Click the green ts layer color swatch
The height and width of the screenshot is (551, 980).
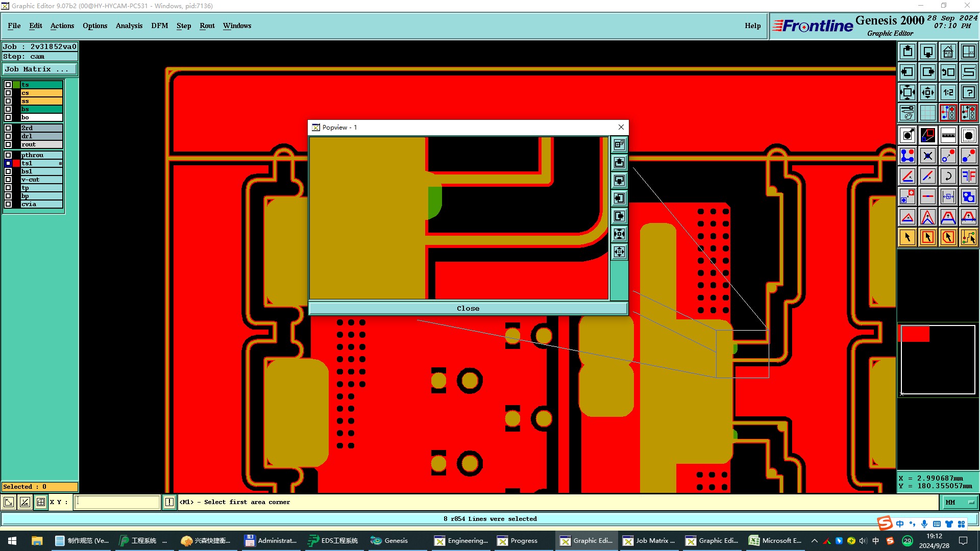click(16, 85)
